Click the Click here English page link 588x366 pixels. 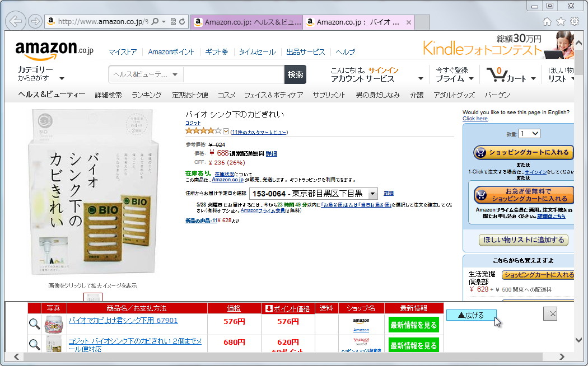[x=475, y=118]
